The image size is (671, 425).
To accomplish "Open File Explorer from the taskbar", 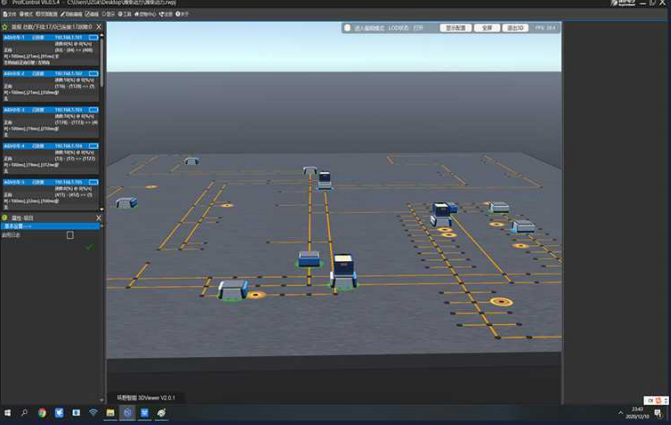I will (110, 412).
